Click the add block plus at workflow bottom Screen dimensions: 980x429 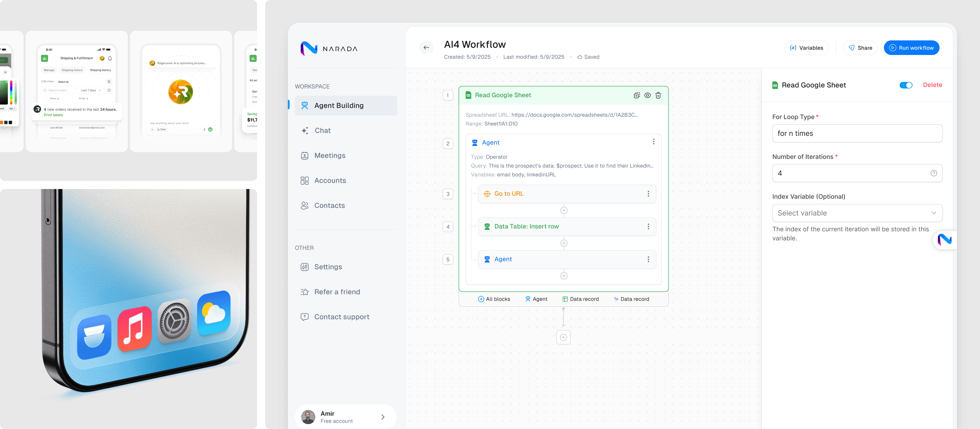563,337
